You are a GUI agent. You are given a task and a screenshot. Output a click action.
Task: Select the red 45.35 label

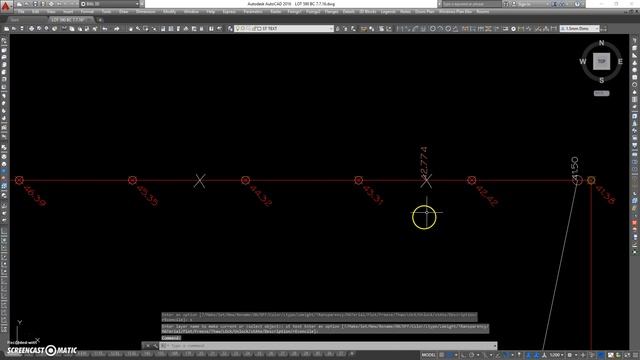[x=147, y=196]
